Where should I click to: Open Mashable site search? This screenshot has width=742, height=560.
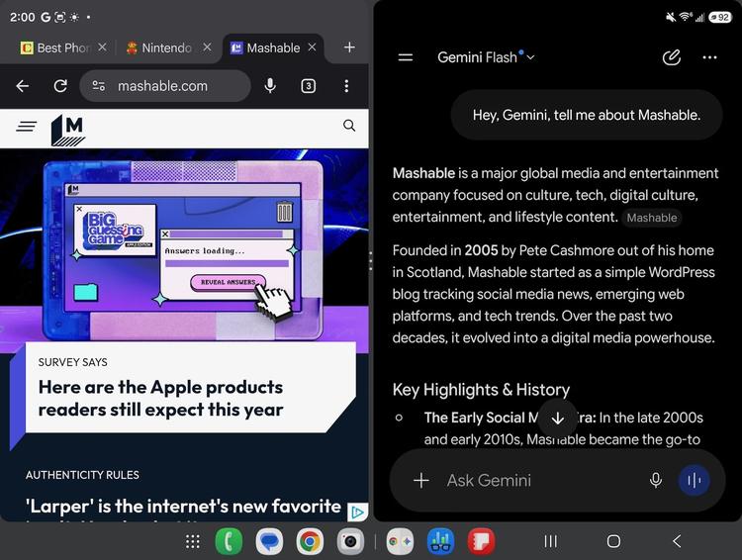point(349,126)
